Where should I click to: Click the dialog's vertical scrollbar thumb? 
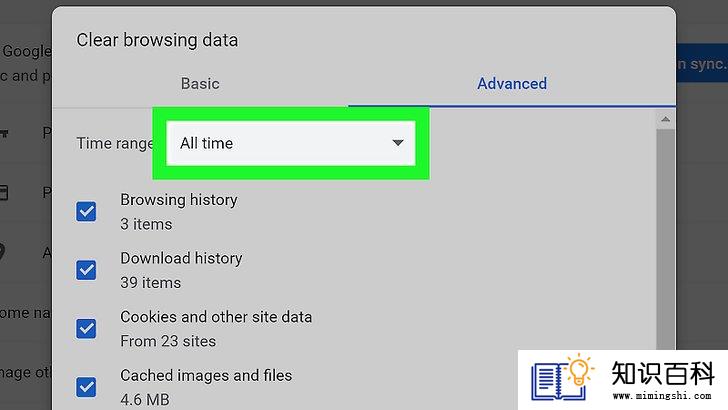click(x=665, y=239)
